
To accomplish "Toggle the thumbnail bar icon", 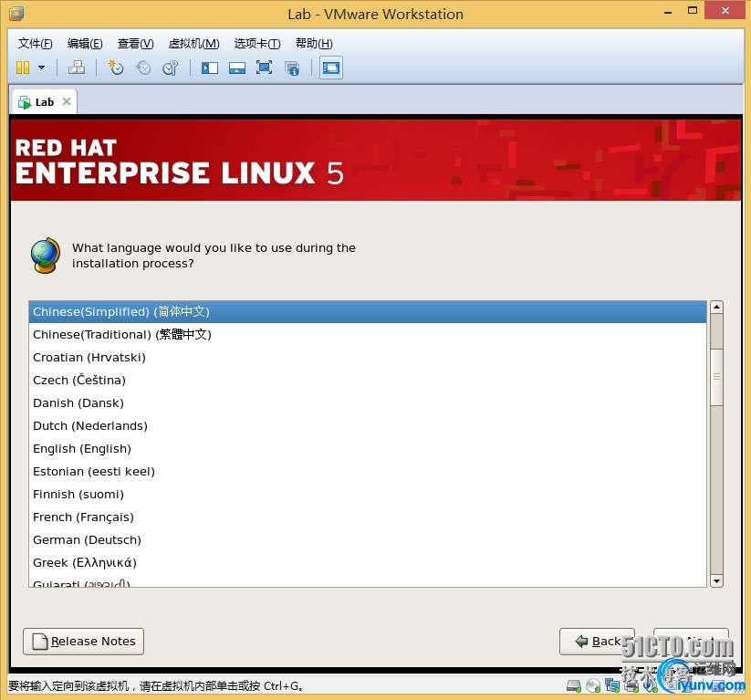I will tap(237, 68).
